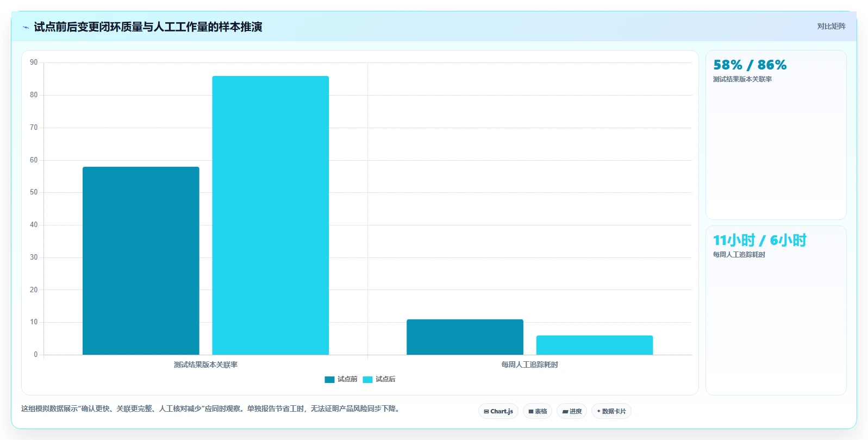Click the y-axis value 10
This screenshot has width=868, height=440.
[34, 322]
